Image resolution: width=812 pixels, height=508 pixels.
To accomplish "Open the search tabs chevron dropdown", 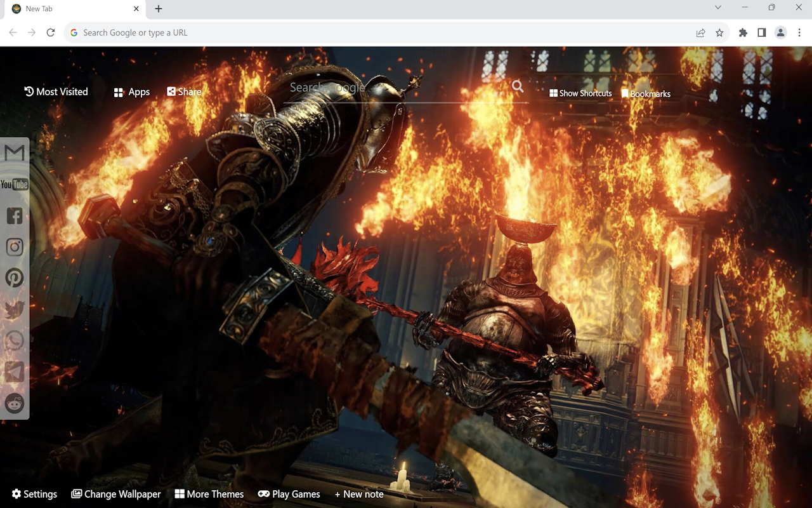I will tap(717, 8).
